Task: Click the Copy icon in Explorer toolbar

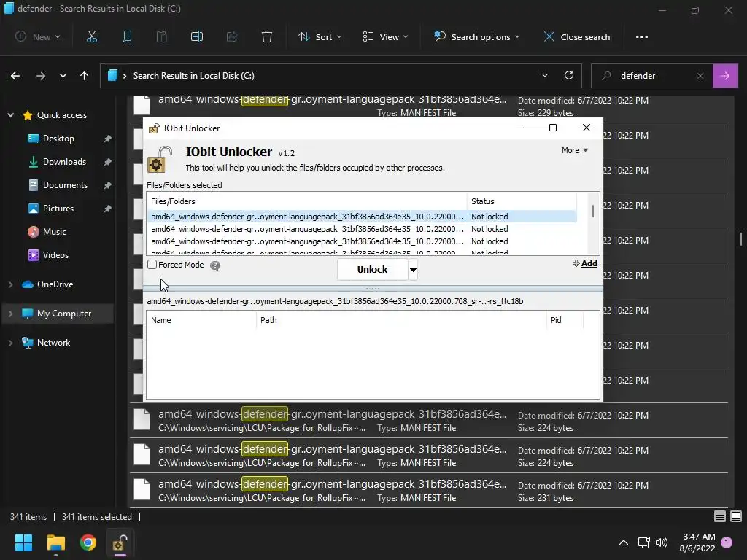Action: (127, 36)
